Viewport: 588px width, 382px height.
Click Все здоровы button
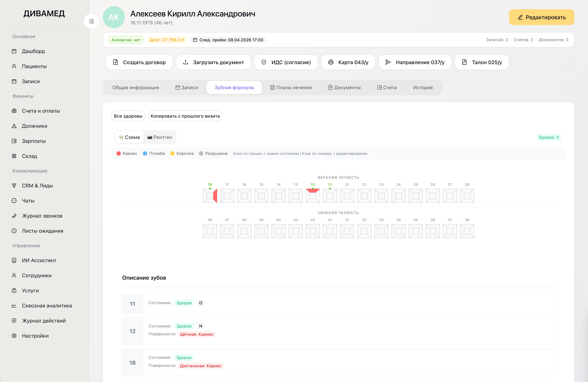point(128,116)
